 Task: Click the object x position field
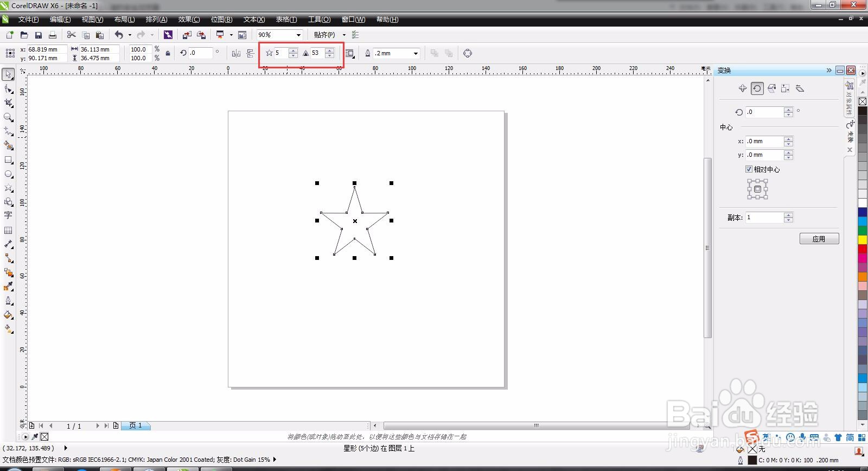point(47,49)
